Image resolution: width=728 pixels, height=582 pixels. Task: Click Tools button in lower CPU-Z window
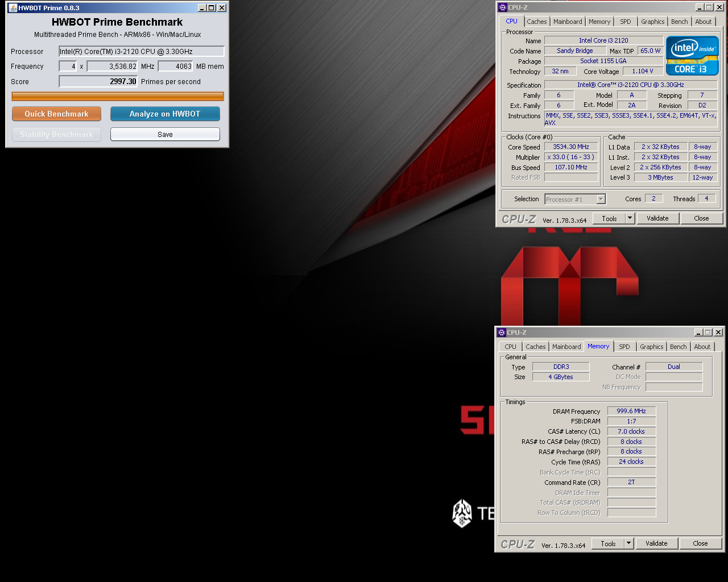tap(608, 543)
